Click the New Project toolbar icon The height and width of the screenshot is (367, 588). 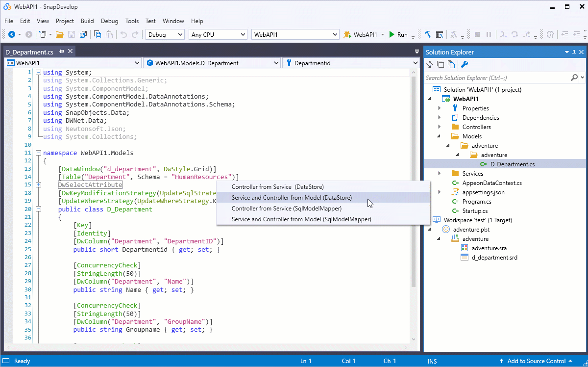click(x=43, y=34)
